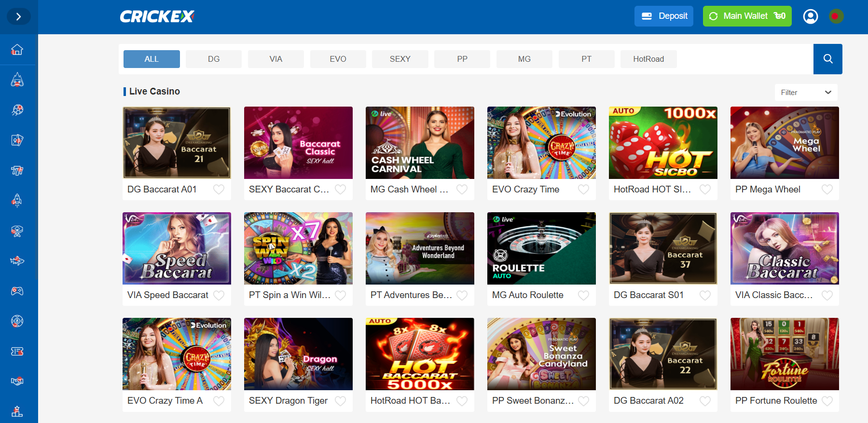Screen dimensions: 868x423
Task: Switch to the HotRoad provider tab
Action: (648, 59)
